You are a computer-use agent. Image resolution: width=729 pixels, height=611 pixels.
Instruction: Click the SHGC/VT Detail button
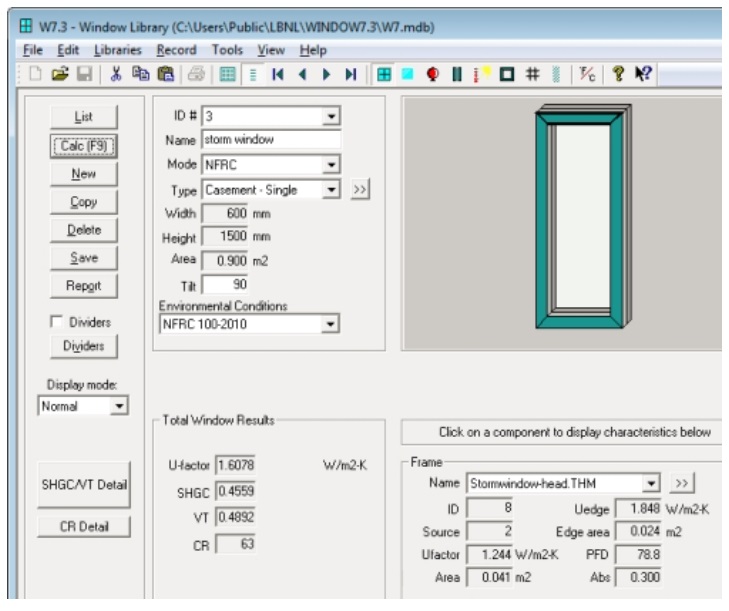click(x=84, y=485)
